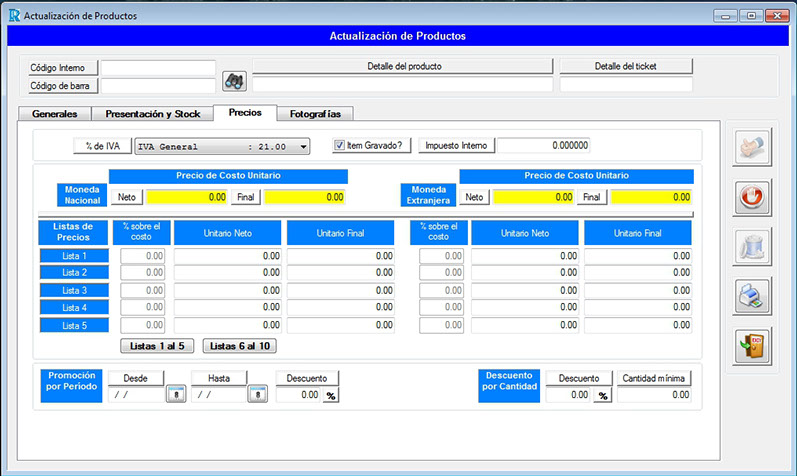797x476 pixels.
Task: Open the Presentación y Stock tab
Action: (x=153, y=114)
